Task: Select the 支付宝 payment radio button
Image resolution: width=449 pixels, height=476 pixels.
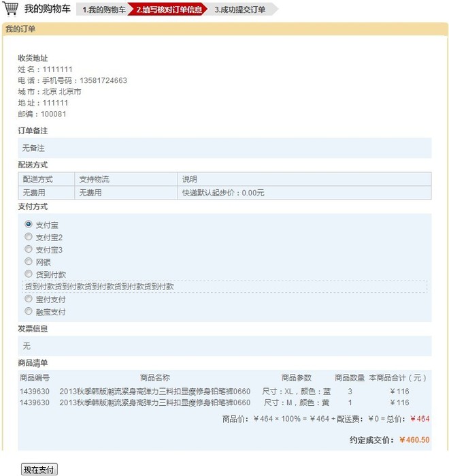Action: (29, 224)
